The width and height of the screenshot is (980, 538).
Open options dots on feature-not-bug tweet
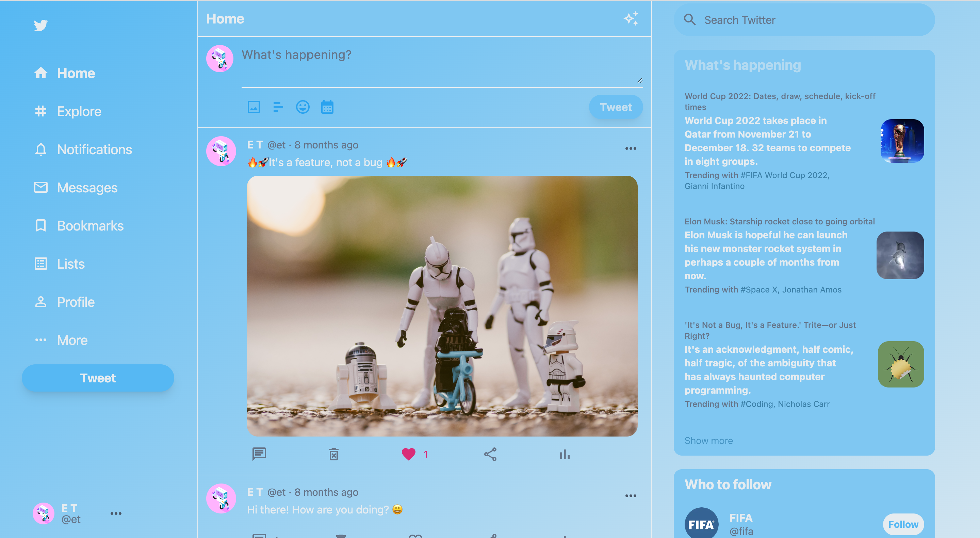(x=631, y=148)
